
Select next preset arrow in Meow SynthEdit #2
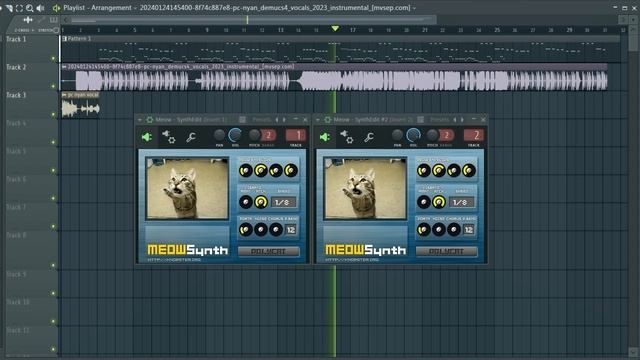coord(462,120)
